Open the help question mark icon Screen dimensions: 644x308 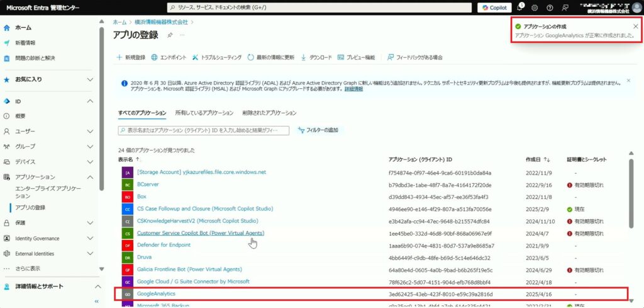(550, 8)
